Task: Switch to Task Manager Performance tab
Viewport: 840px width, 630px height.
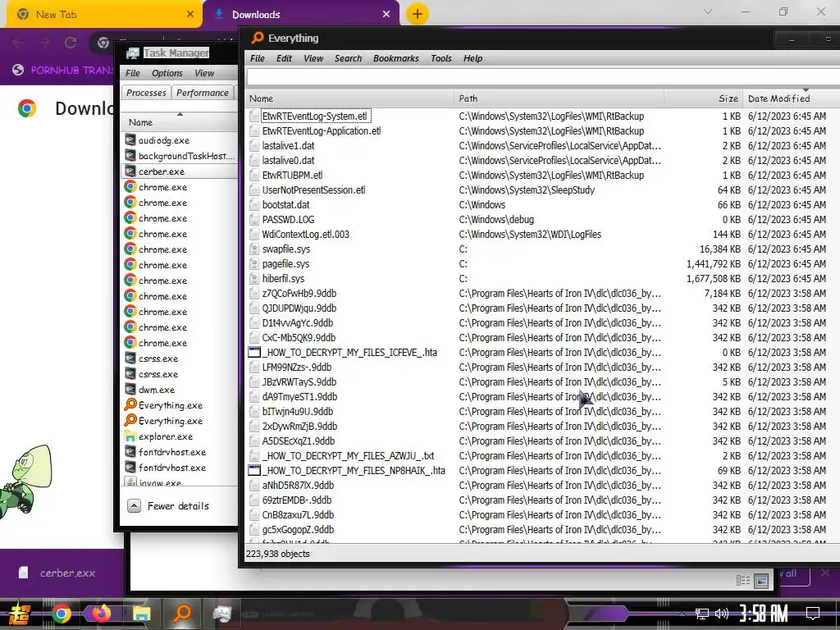Action: point(203,93)
